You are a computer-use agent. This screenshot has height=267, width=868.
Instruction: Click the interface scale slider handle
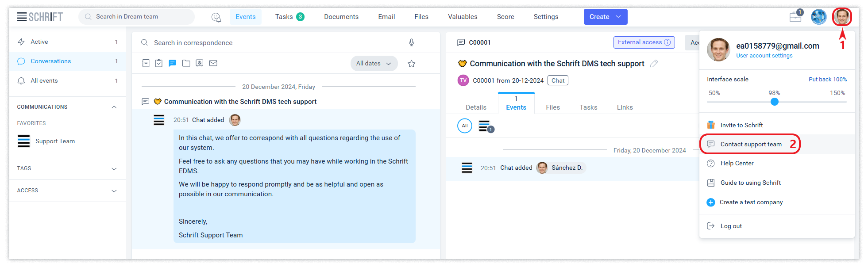point(774,102)
